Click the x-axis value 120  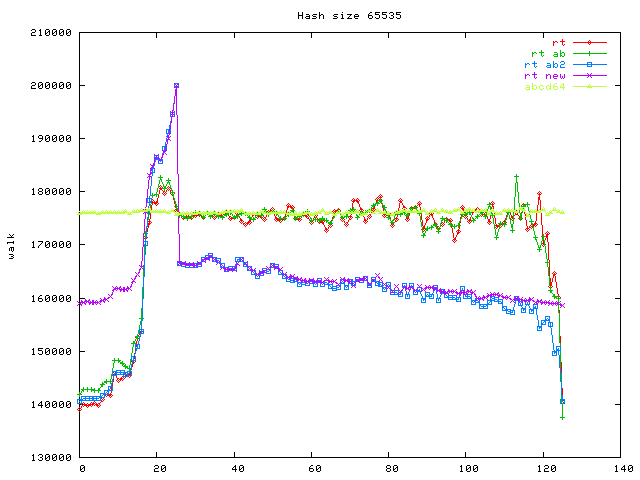[546, 469]
